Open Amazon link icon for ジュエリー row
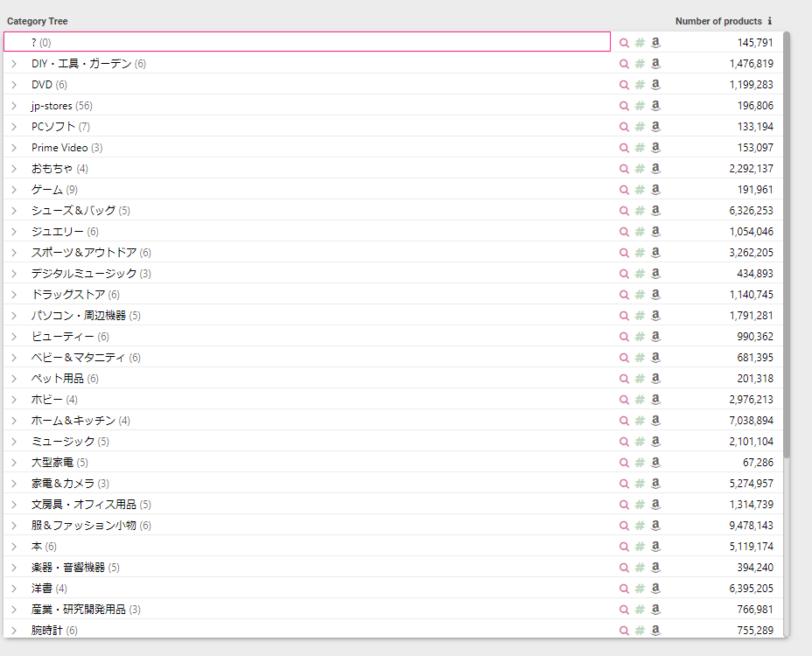 coord(655,232)
